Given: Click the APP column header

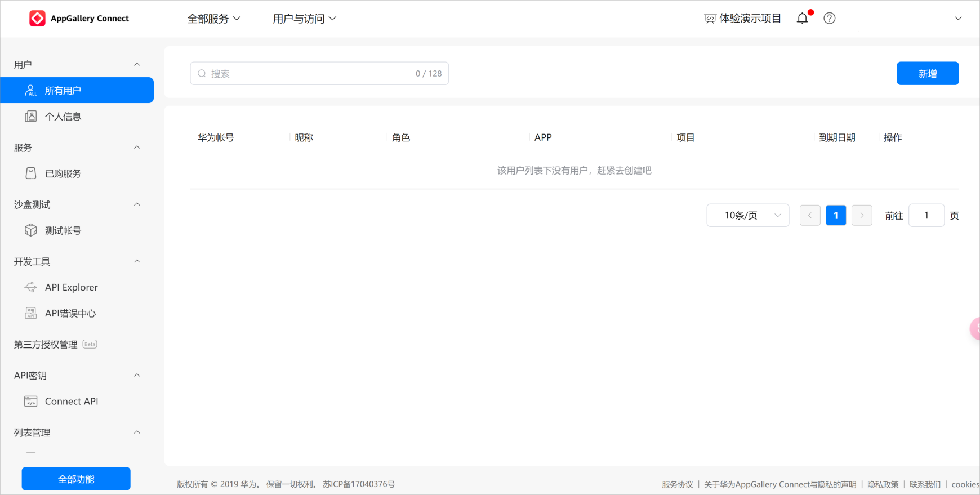Looking at the screenshot, I should click(543, 137).
